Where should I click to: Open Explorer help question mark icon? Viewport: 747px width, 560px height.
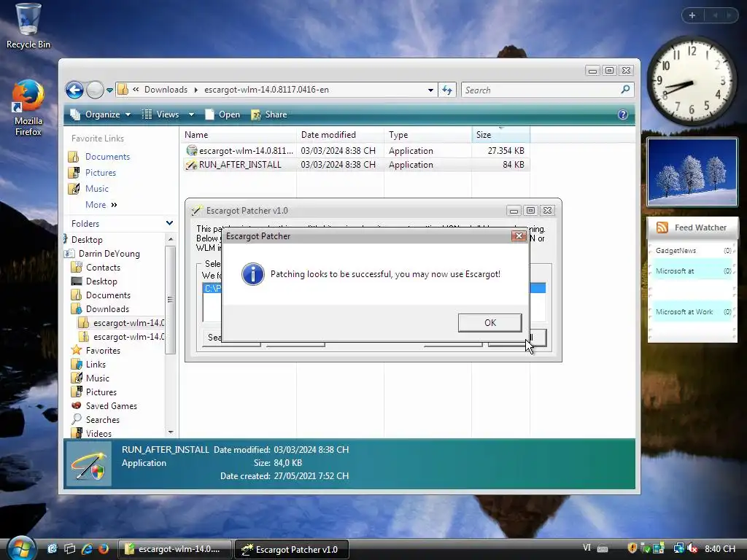(623, 114)
